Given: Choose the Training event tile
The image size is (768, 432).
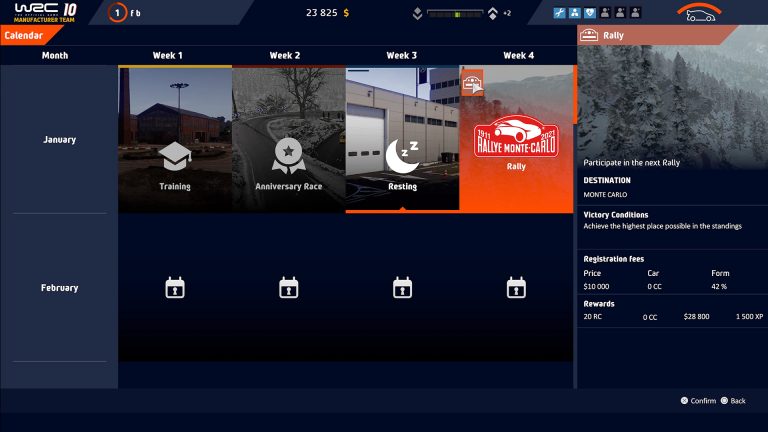Looking at the screenshot, I should [x=175, y=139].
